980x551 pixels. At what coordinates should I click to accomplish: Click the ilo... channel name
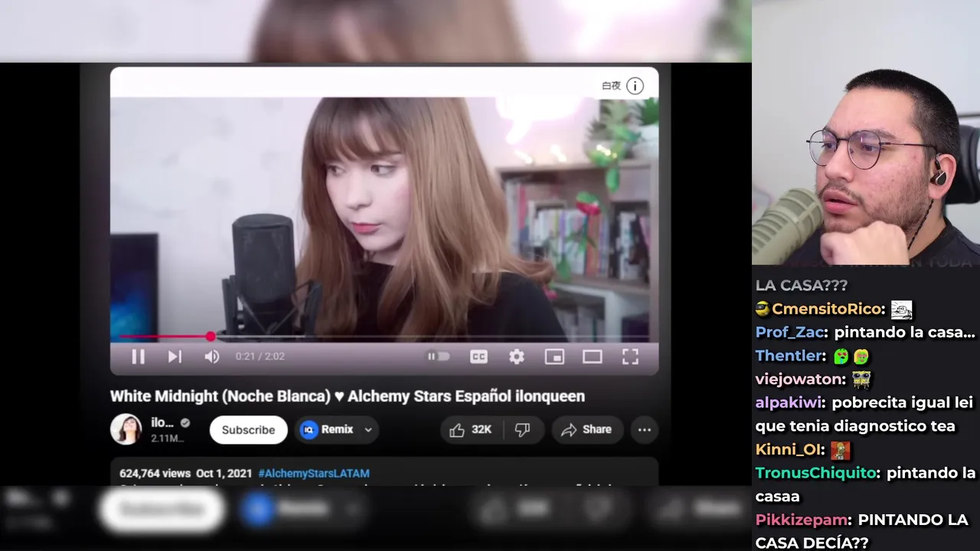pyautogui.click(x=162, y=422)
